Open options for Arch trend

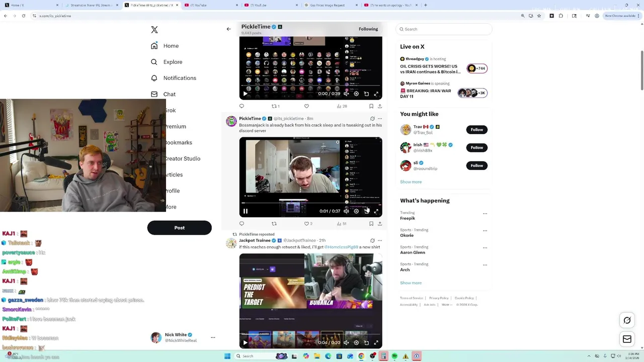click(485, 265)
